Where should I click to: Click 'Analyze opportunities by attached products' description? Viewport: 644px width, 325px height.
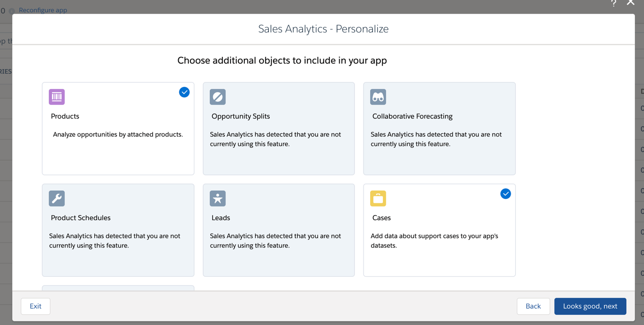point(118,135)
